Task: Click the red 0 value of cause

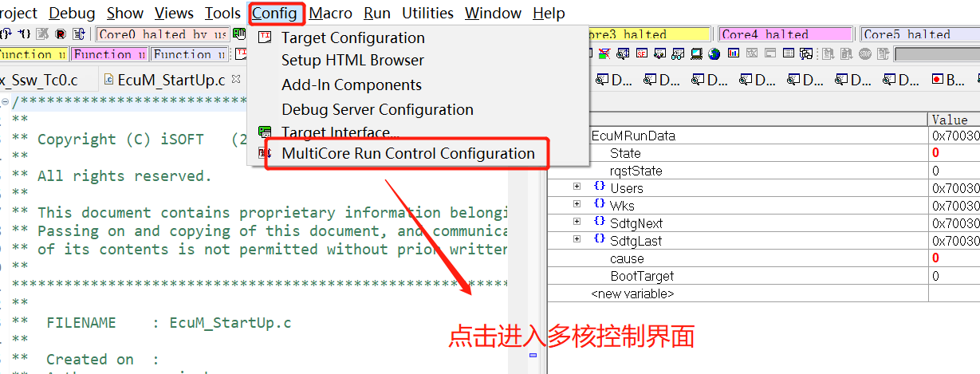Action: pyautogui.click(x=935, y=258)
